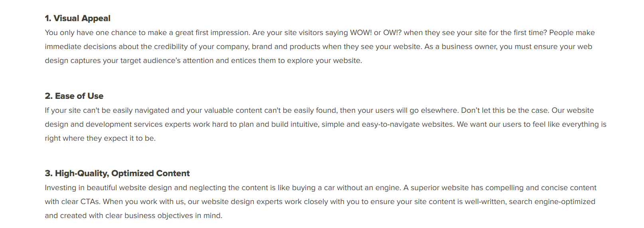Click the "1. Visual Appeal" heading
This screenshot has width=644, height=228.
coord(77,18)
